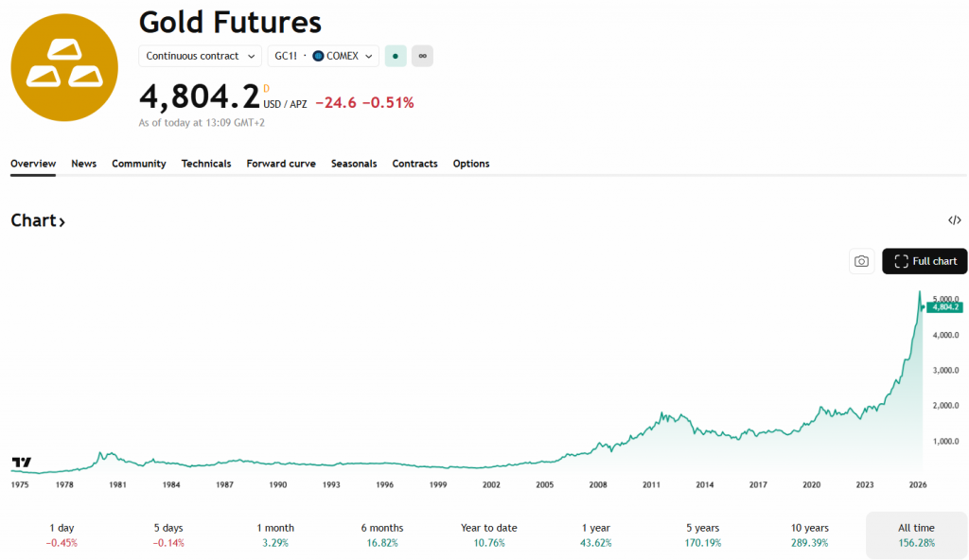
Task: Click the TradingView logo on chart
Action: coord(21,463)
